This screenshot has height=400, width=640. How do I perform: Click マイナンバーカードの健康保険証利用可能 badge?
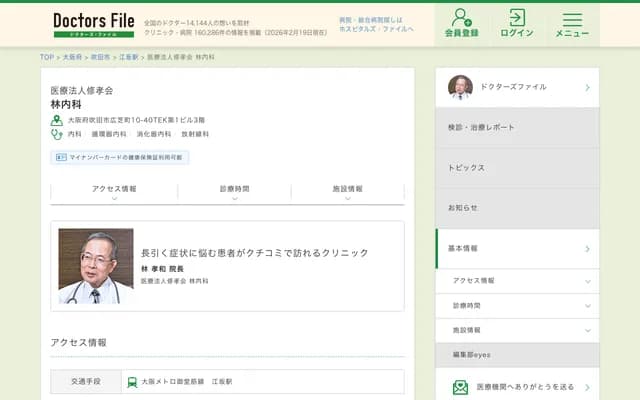point(120,157)
